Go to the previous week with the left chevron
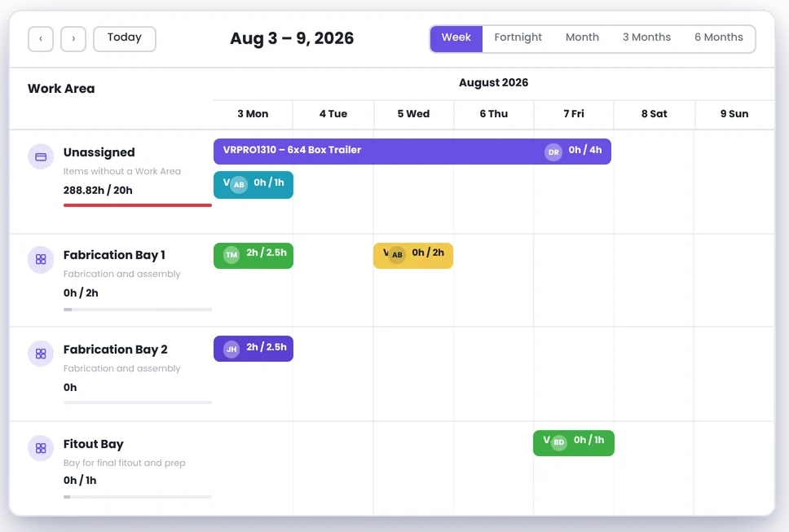The height and width of the screenshot is (532, 789). (41, 39)
